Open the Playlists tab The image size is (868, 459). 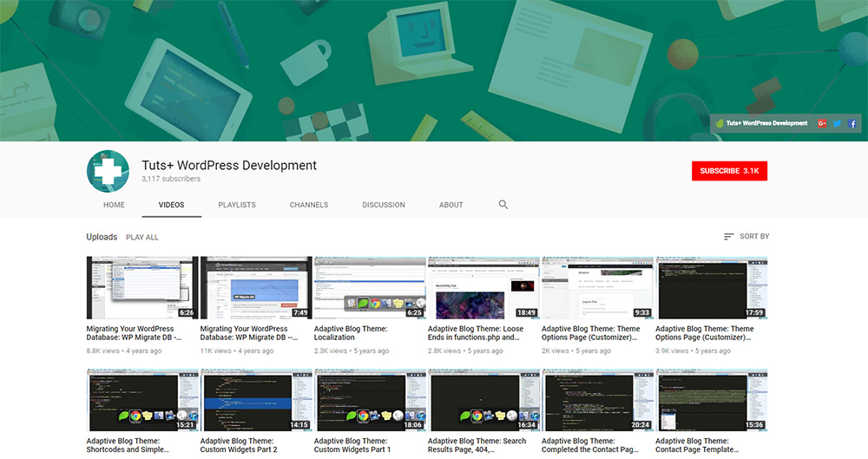click(x=237, y=205)
